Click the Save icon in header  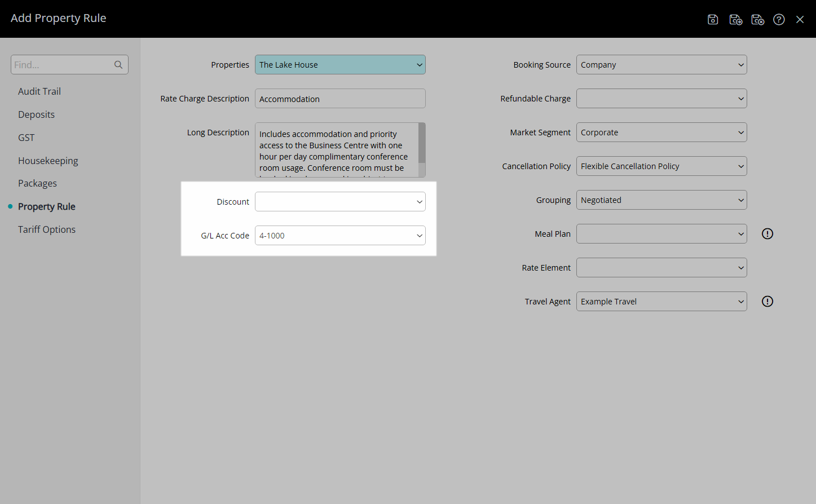713,20
